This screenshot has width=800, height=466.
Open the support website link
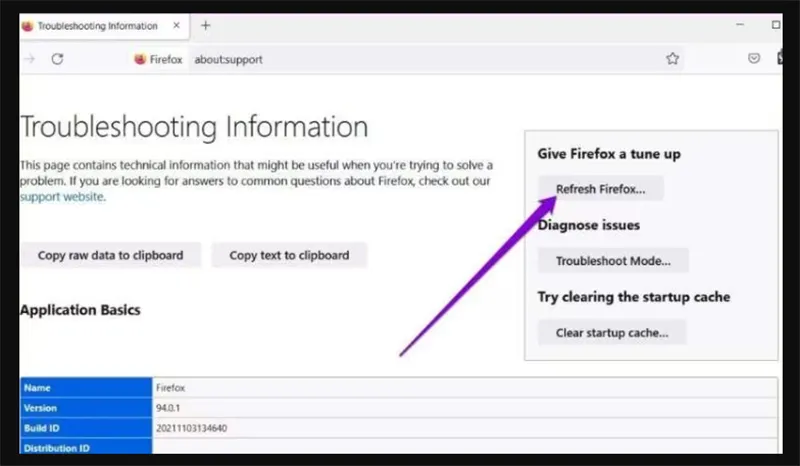tap(62, 197)
